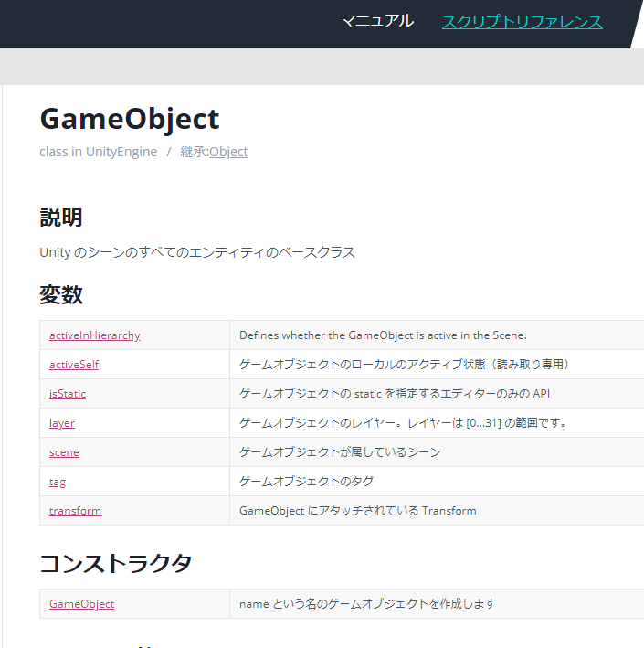Click the transform row description text
The width and height of the screenshot is (644, 648).
[358, 511]
